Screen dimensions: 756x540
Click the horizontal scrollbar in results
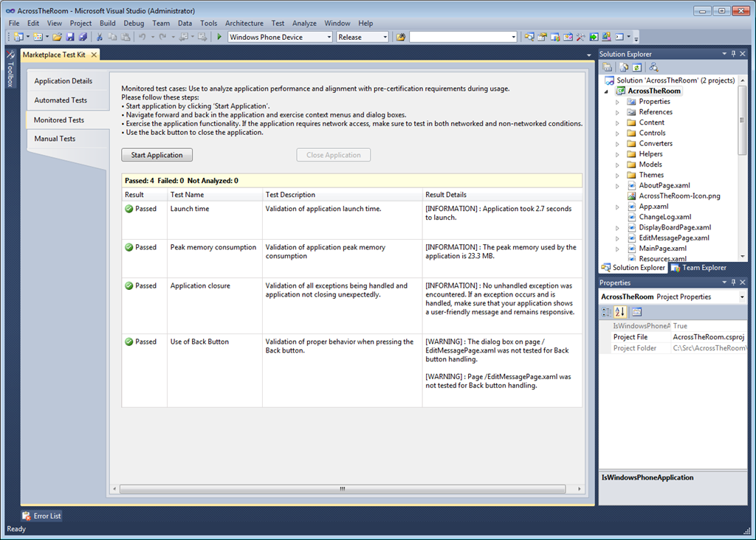pos(342,489)
